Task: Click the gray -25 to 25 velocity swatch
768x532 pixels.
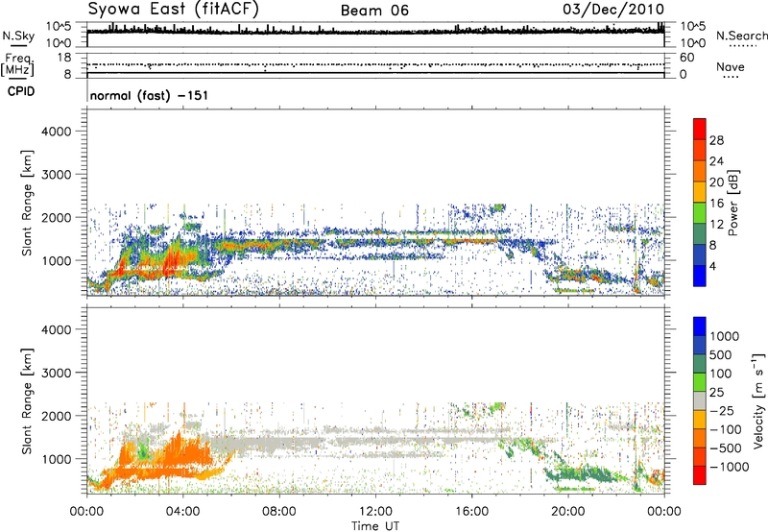Action: pos(700,400)
